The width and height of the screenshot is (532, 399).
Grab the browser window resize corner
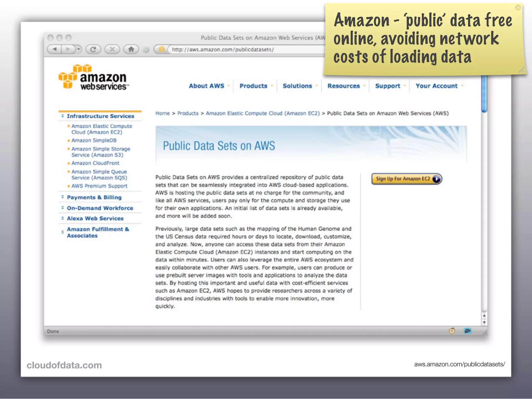click(x=485, y=332)
